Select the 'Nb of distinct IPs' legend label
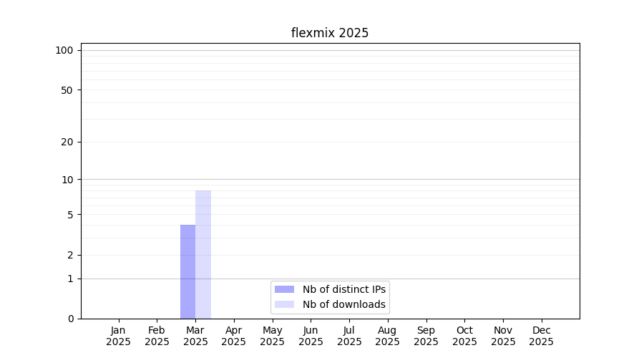 (x=344, y=289)
